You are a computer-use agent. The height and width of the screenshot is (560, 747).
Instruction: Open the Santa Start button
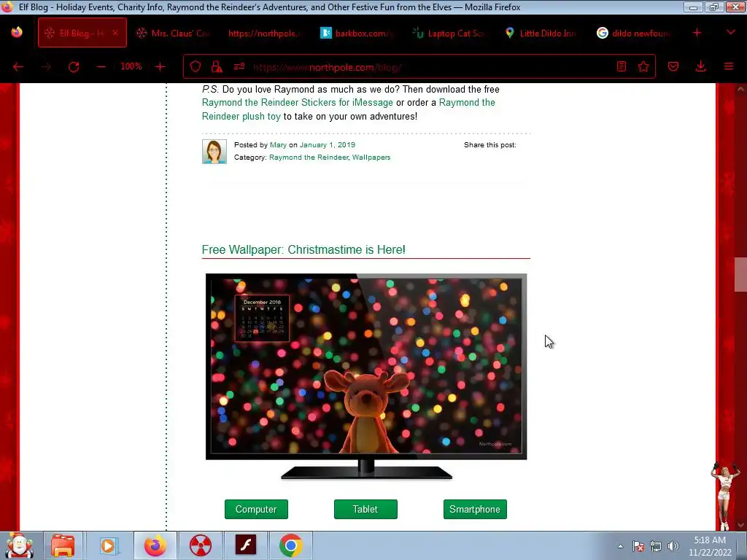click(x=19, y=545)
